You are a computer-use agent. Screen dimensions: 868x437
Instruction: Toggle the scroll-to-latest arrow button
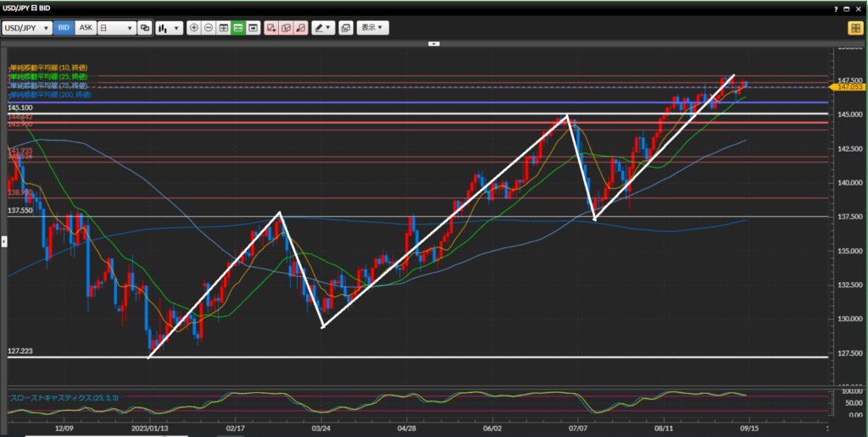[252, 28]
